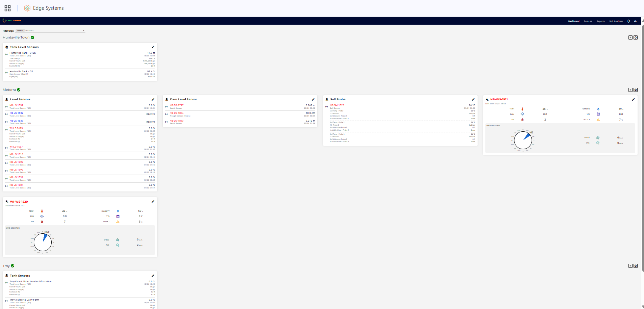Open NB-LS-1535 level sensor
644x309 pixels.
[16, 121]
